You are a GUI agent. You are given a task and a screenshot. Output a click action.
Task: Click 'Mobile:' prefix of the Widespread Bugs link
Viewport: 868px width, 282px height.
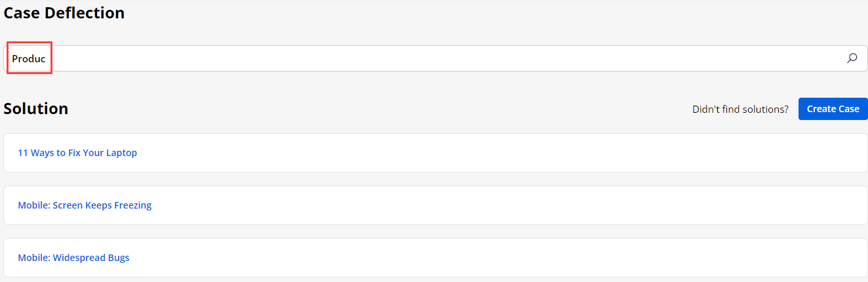click(33, 258)
